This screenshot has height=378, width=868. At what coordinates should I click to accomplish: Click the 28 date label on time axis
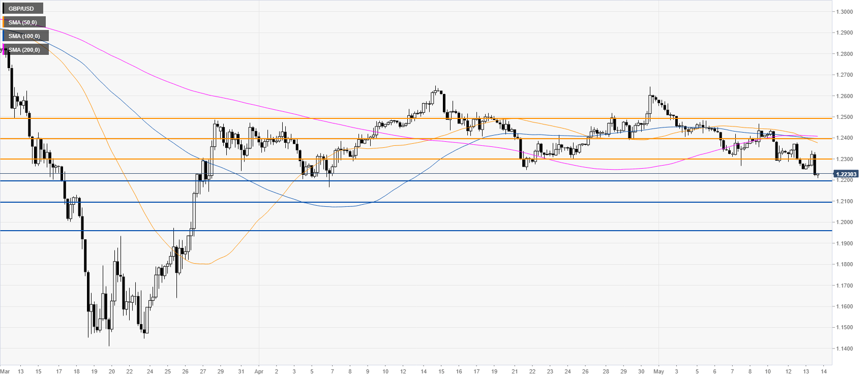pyautogui.click(x=606, y=371)
